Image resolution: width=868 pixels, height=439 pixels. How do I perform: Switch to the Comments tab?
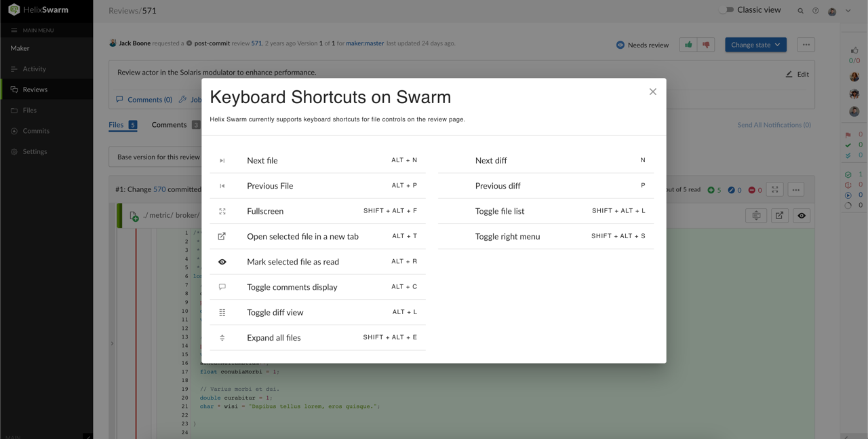tap(176, 125)
